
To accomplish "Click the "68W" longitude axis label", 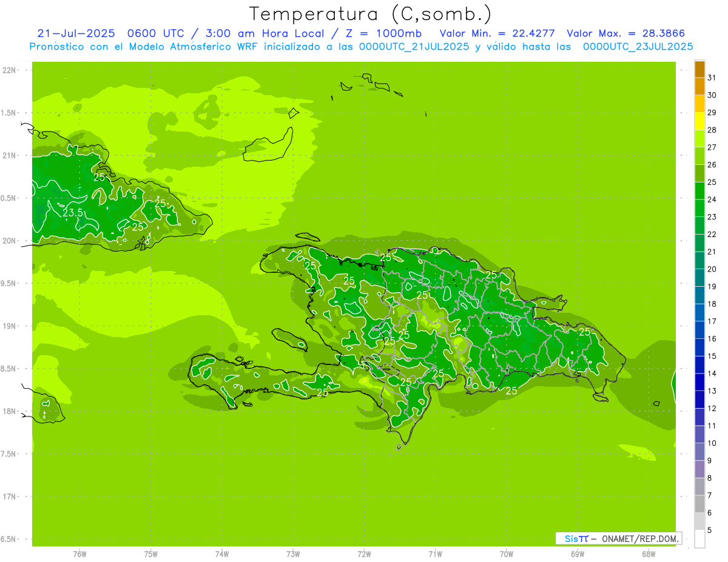I will (649, 554).
